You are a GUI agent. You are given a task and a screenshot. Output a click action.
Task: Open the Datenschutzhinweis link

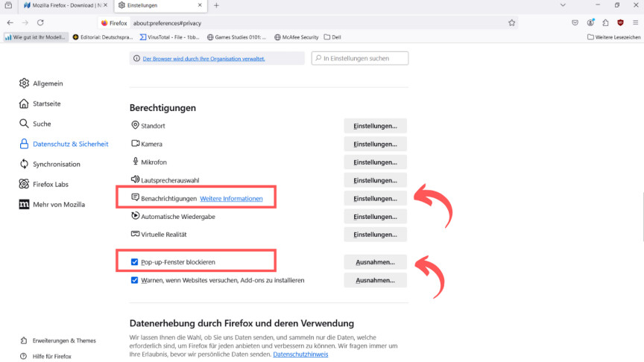click(300, 355)
